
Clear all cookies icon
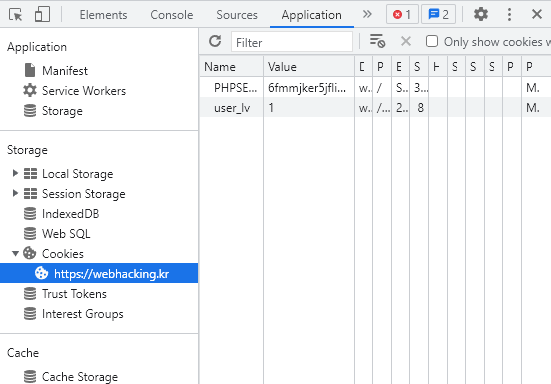point(377,41)
